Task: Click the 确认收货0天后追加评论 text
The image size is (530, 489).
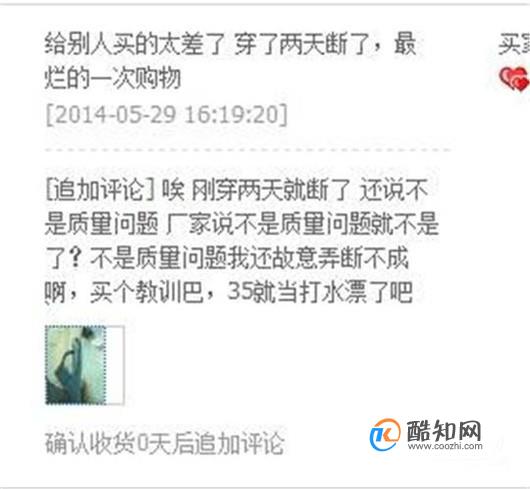Action: (164, 443)
